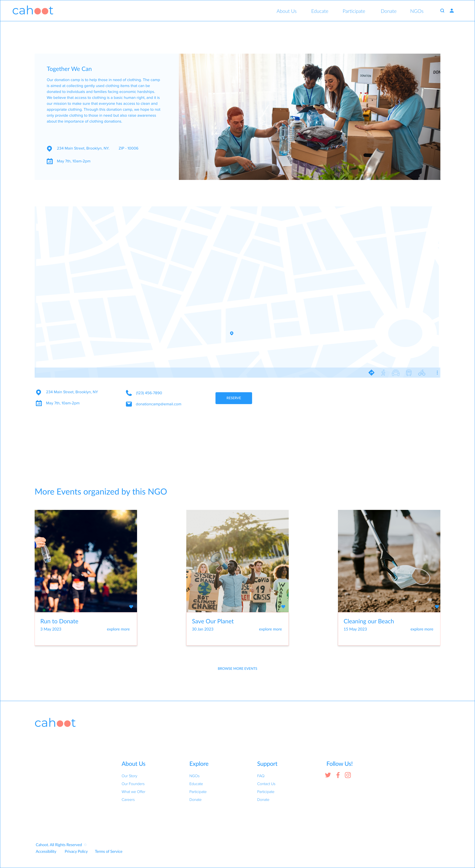The width and height of the screenshot is (475, 868).
Task: Choose transit train mode on the map bar
Action: coord(409,373)
